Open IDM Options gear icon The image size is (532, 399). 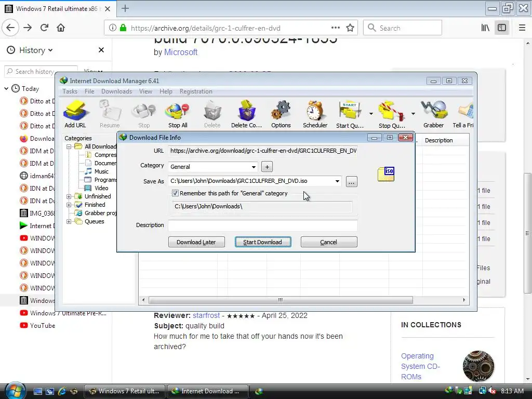[281, 114]
